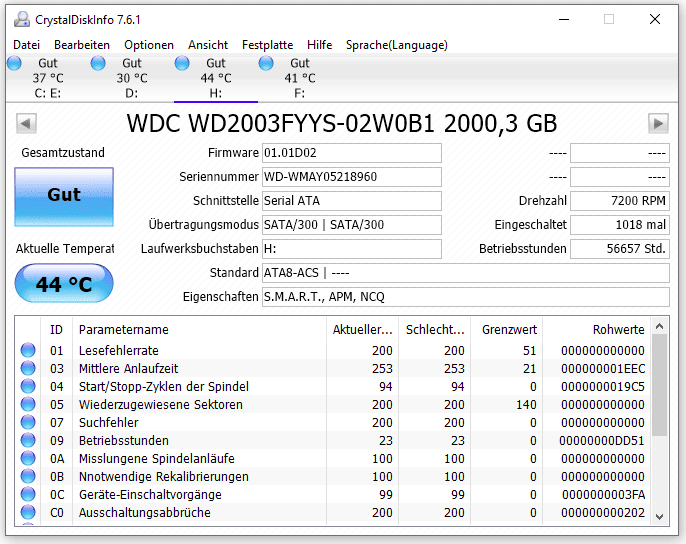The height and width of the screenshot is (544, 686).
Task: Click disk title WDC WD2003FYYS-02W0B1 2000,3 GB
Action: 342,124
